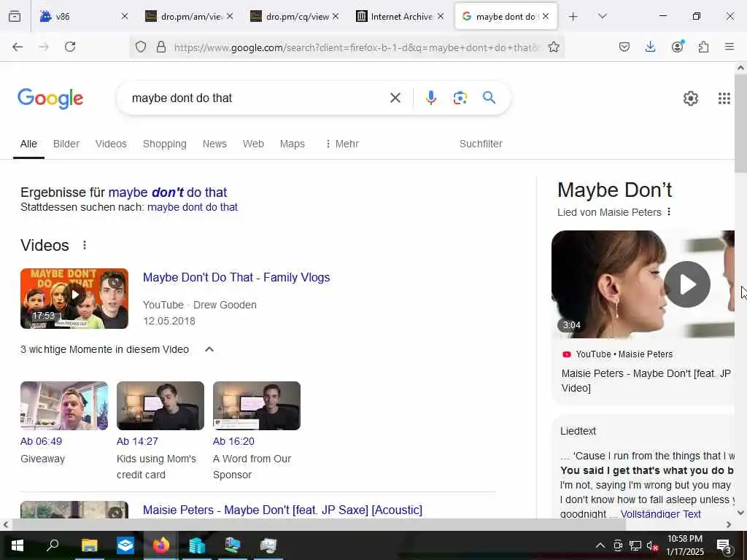
Task: Open Maybe Don't Do That - Family Vlogs link
Action: point(236,277)
